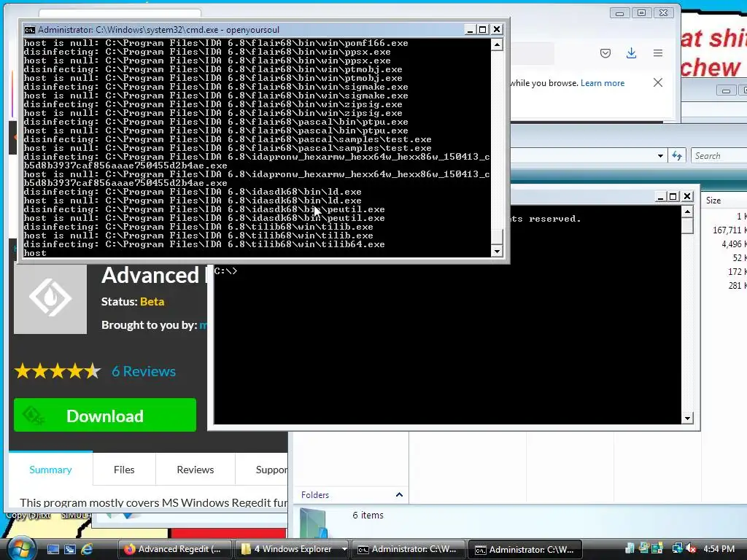Click the Beta status label

pyautogui.click(x=152, y=301)
